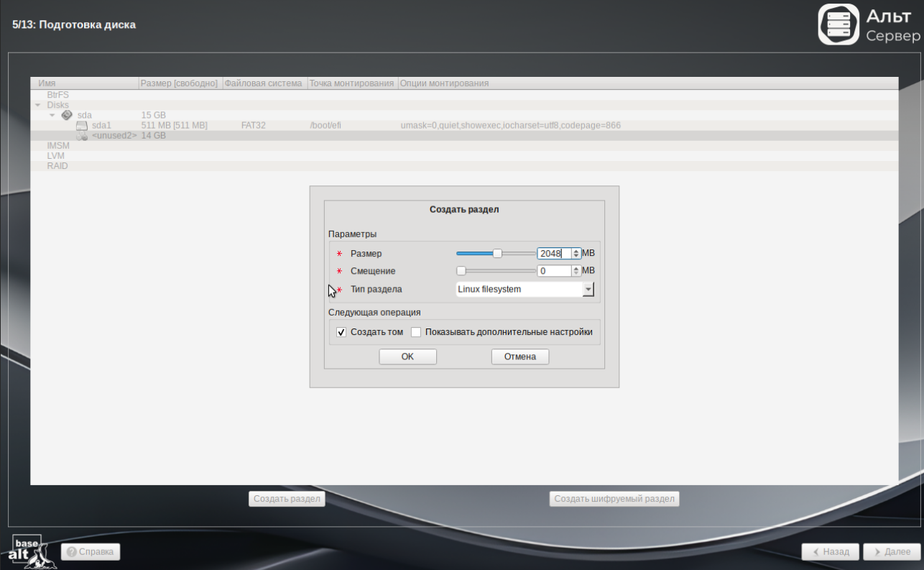The width and height of the screenshot is (924, 570).
Task: Click the Смещение spinner arrows
Action: coord(576,271)
